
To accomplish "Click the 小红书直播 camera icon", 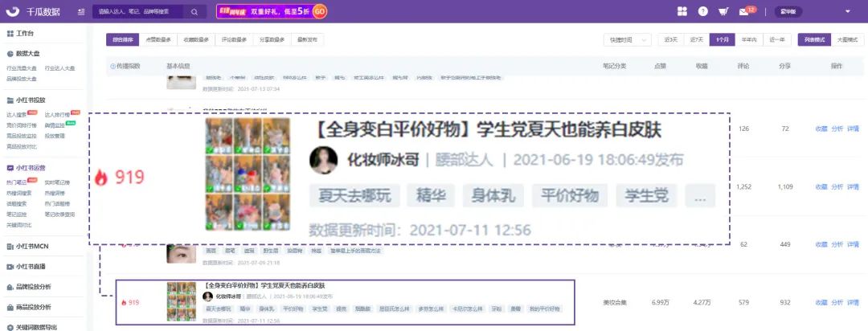I will tap(10, 266).
